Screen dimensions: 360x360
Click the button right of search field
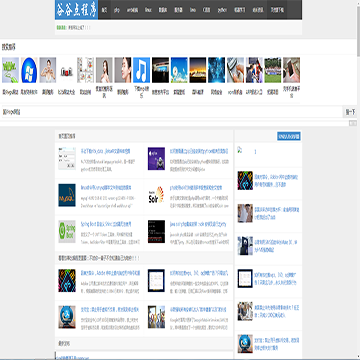[x=350, y=112]
